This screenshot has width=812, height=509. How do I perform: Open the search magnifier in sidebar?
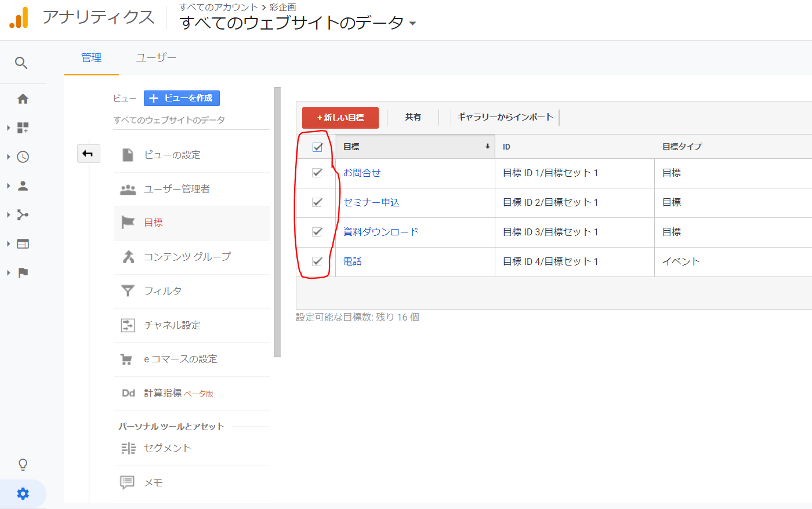click(21, 63)
